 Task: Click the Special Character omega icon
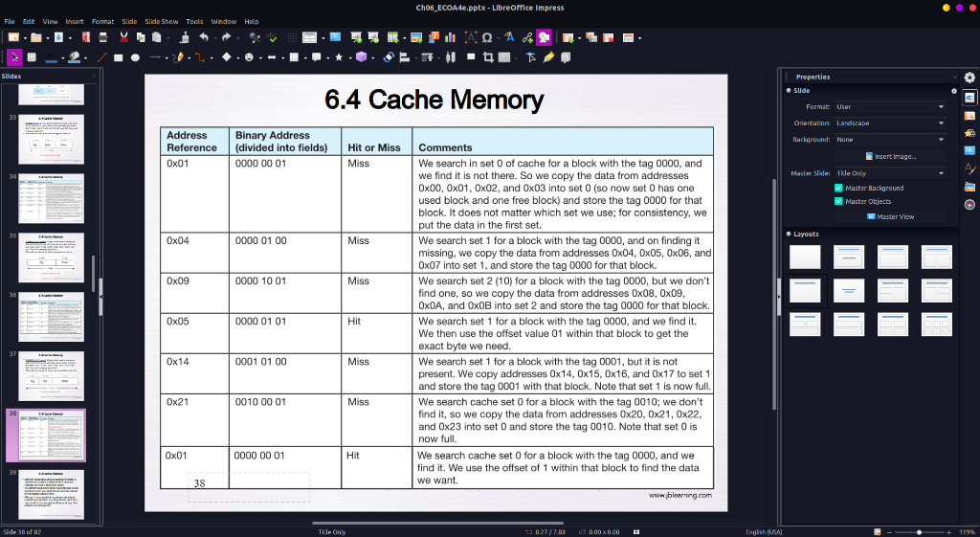point(487,37)
